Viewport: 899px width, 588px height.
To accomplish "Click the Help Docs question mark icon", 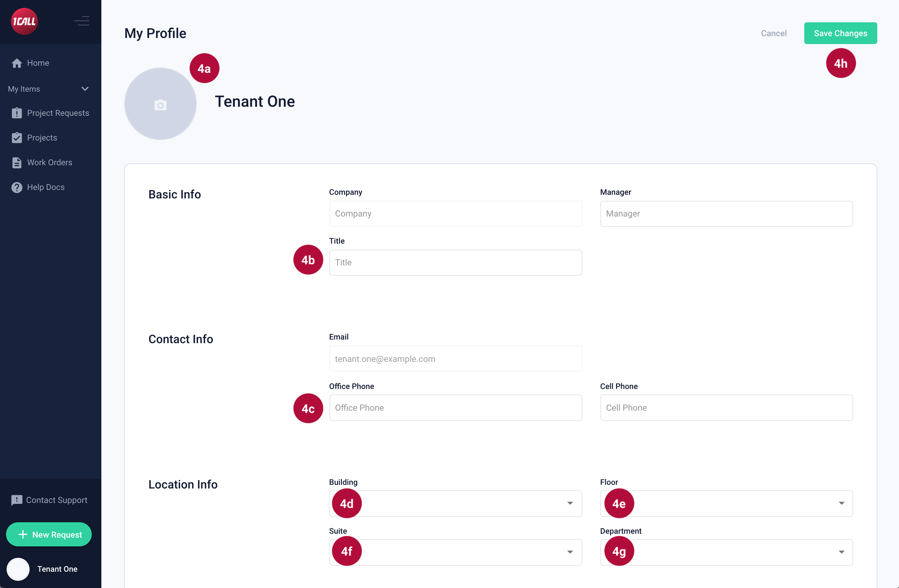I will coord(17,187).
